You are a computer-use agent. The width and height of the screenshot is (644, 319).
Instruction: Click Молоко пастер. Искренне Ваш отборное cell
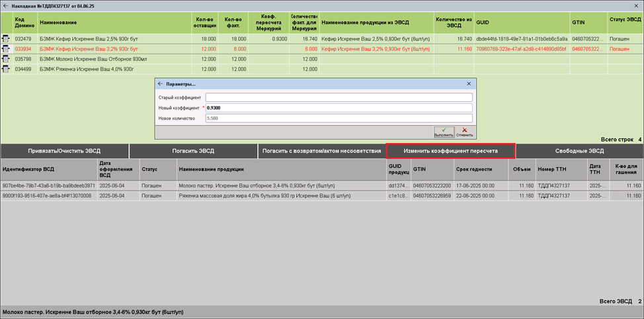coord(282,185)
